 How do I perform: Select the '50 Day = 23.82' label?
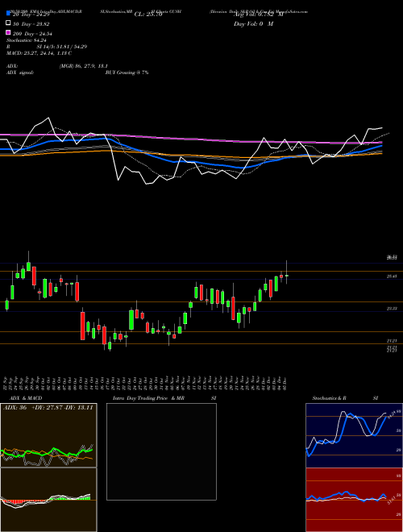point(31,24)
